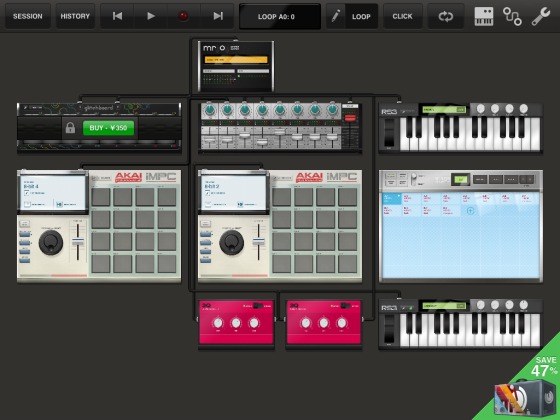Click the upload arrow in the sampler grid
Viewport: 560px width, 420px height.
(x=470, y=211)
